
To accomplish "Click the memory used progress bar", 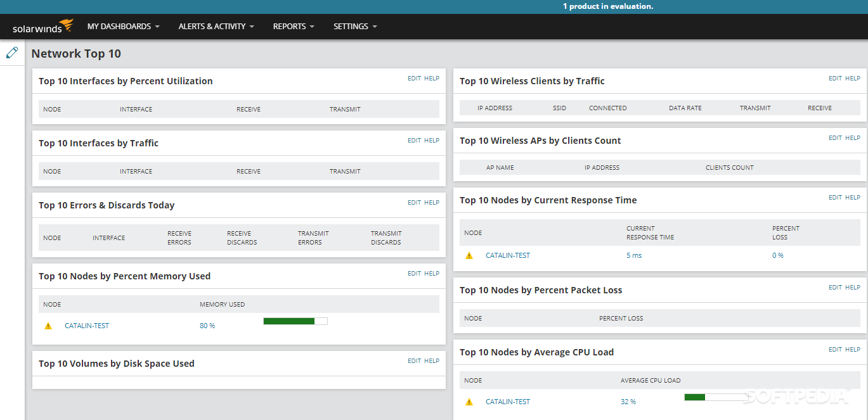I will 295,321.
